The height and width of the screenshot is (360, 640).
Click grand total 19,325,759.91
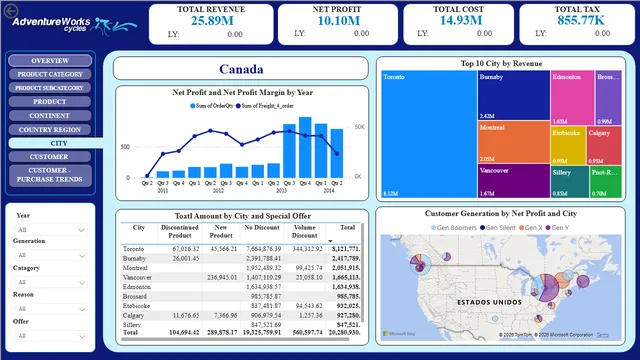click(x=262, y=333)
